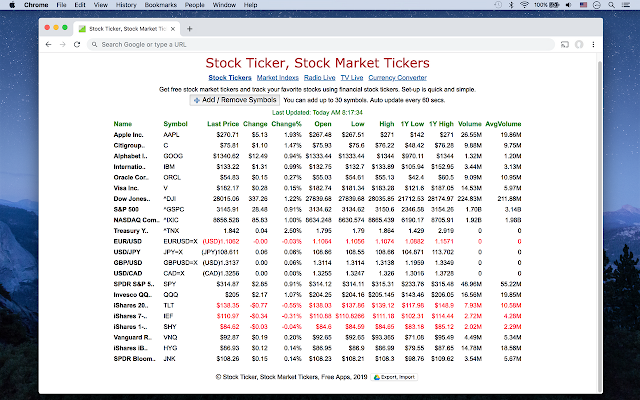Click the browser forward arrow
This screenshot has height=400, width=640.
pos(62,44)
